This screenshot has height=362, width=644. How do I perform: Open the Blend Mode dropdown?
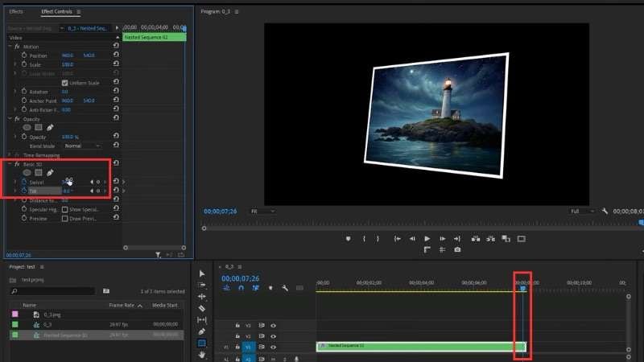[82, 146]
